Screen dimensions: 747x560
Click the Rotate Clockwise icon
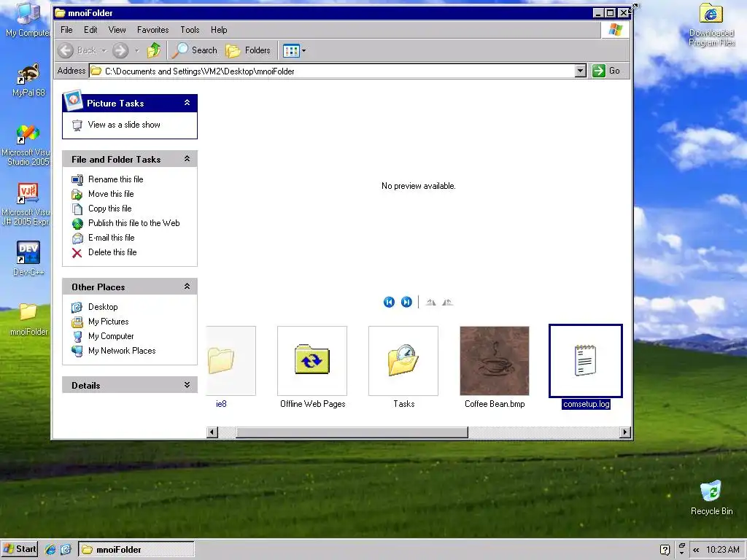coord(431,302)
